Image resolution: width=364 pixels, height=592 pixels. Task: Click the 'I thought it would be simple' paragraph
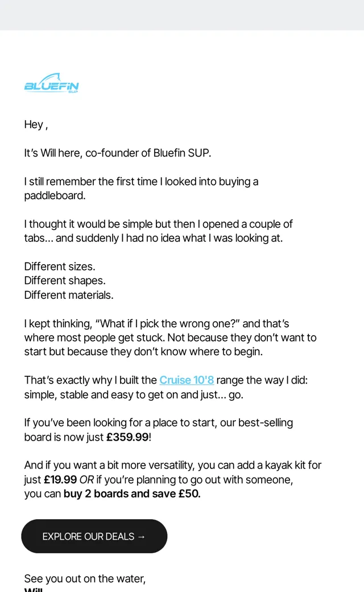(x=159, y=231)
